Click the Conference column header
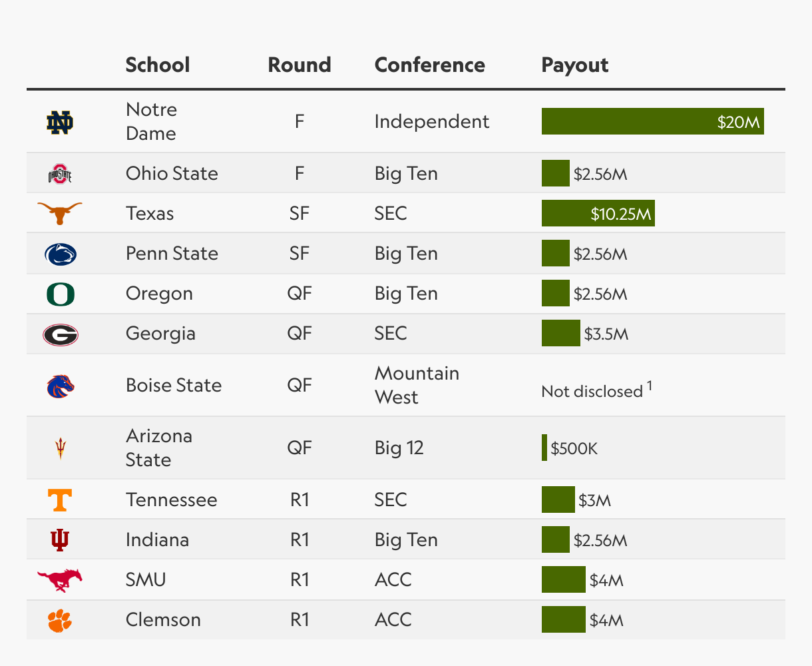812x666 pixels. [x=430, y=65]
